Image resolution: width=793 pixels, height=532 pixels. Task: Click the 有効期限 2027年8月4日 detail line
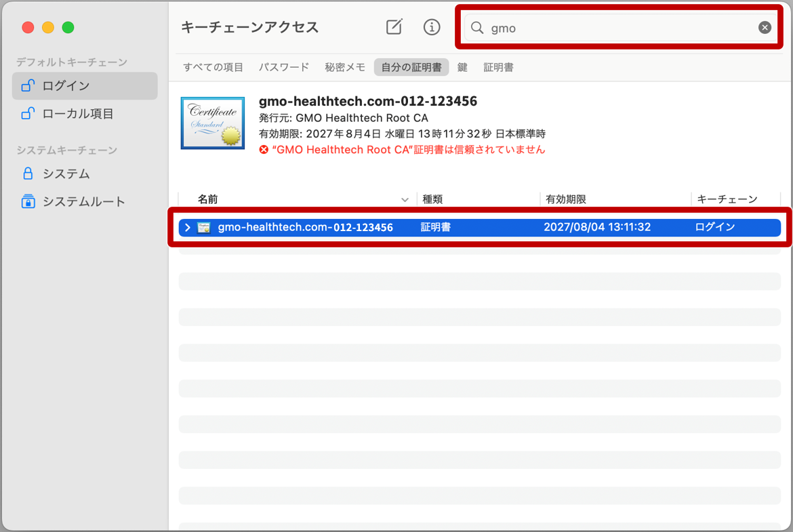coord(402,134)
